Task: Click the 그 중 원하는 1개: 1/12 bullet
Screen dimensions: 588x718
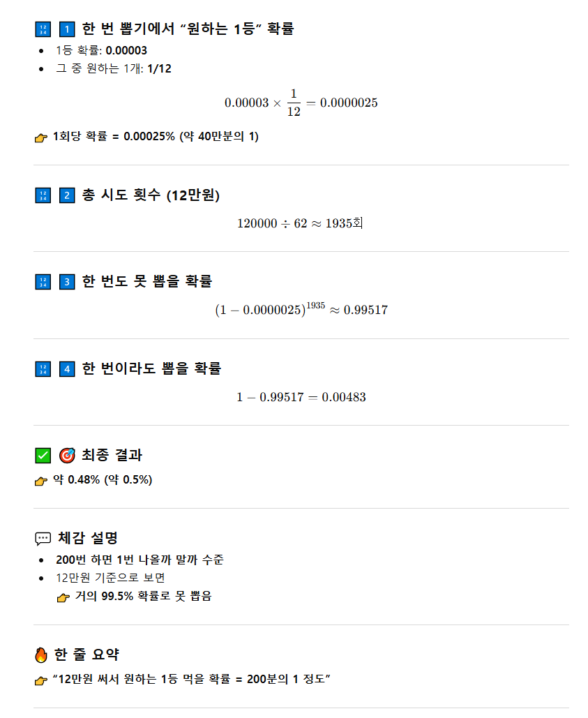Action: pyautogui.click(x=113, y=68)
